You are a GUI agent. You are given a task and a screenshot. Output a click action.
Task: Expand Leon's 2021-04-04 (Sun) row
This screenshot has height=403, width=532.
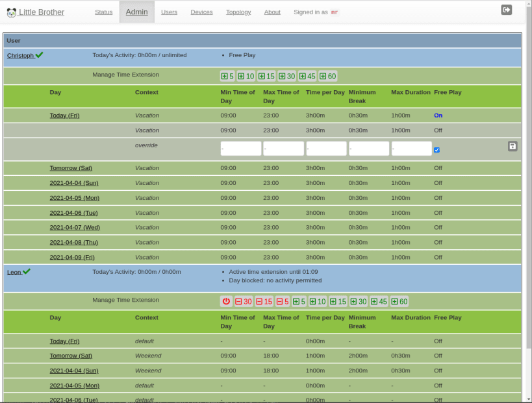(x=74, y=371)
